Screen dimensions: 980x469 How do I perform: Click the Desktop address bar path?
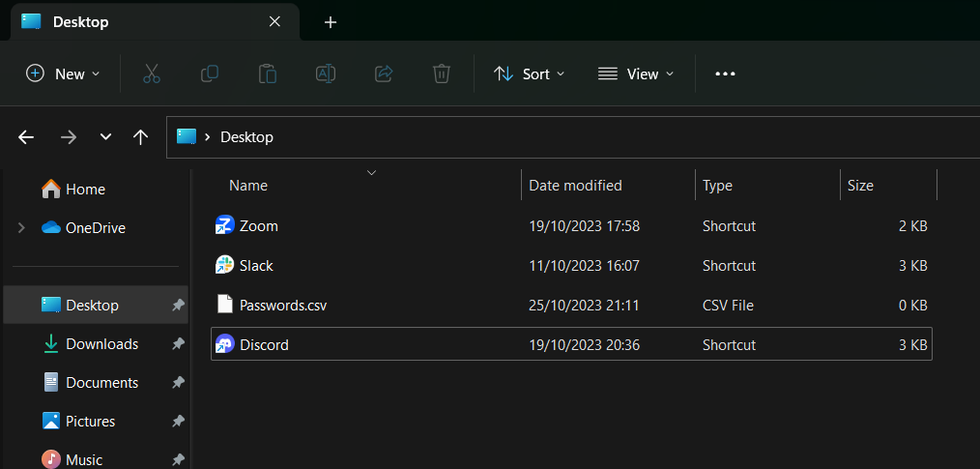pyautogui.click(x=246, y=137)
